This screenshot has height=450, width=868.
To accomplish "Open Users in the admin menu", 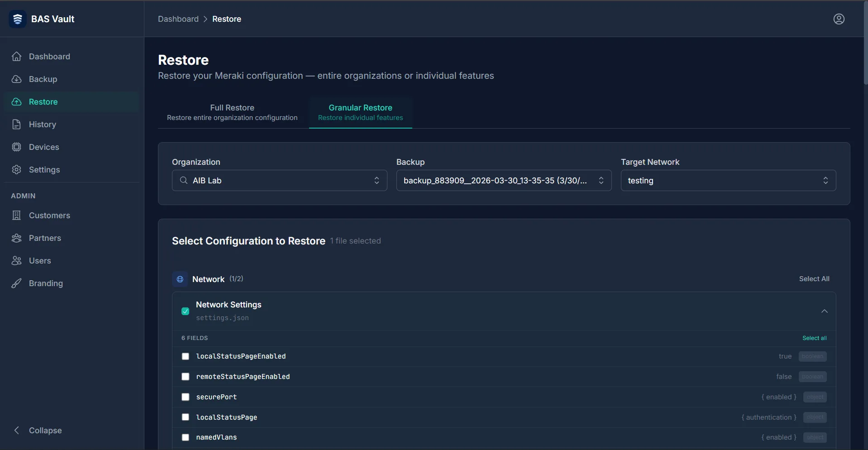I will pos(71,261).
